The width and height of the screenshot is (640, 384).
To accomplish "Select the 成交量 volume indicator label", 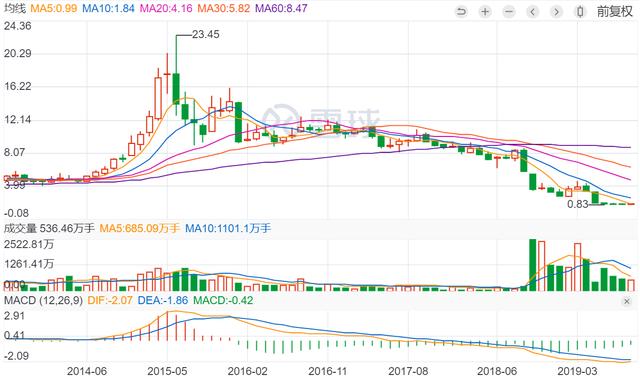I will (x=20, y=228).
